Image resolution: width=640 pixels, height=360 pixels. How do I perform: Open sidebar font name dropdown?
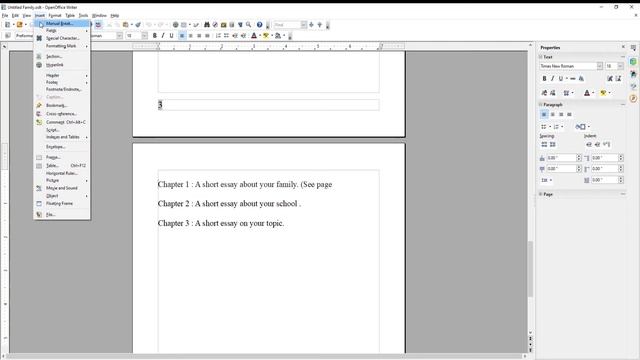click(x=600, y=66)
